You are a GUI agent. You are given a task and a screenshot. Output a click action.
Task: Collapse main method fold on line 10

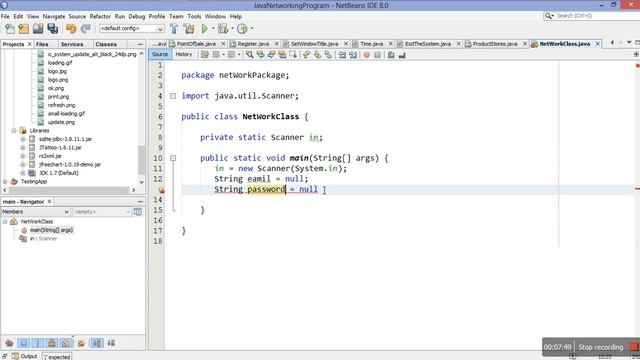tap(173, 158)
